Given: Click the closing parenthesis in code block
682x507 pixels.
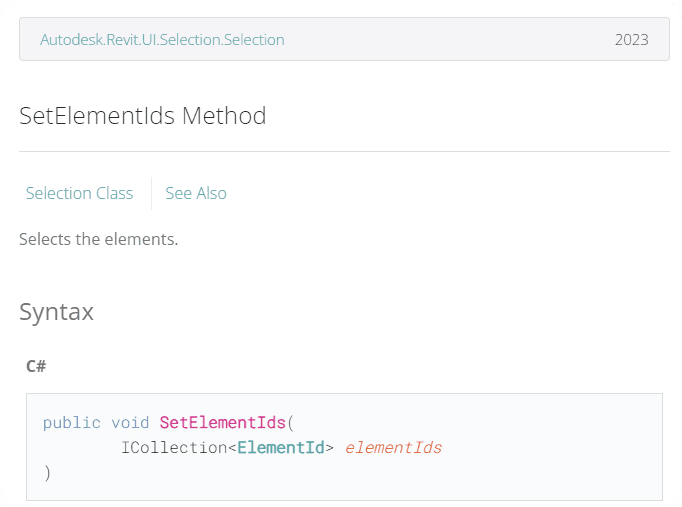Looking at the screenshot, I should (47, 472).
